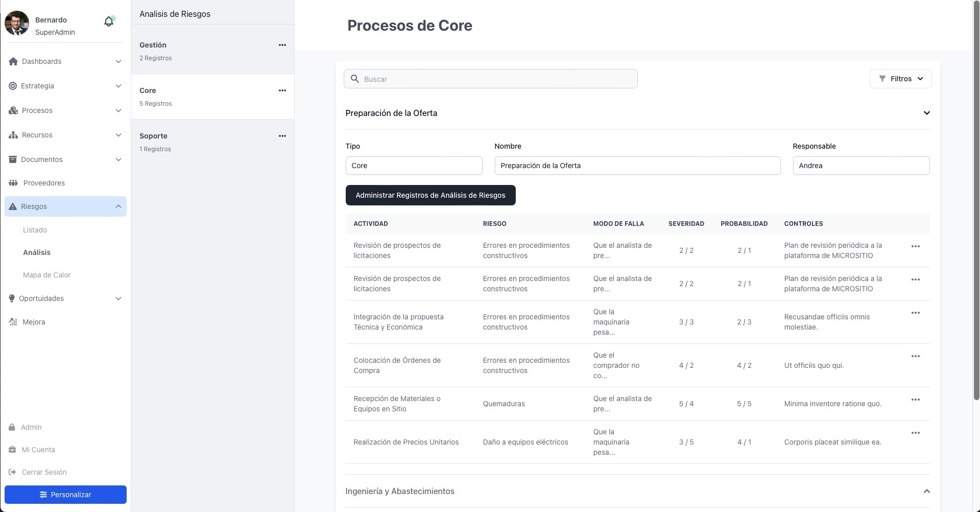The image size is (980, 512).
Task: Go to Listado under Riesgos
Action: [35, 230]
